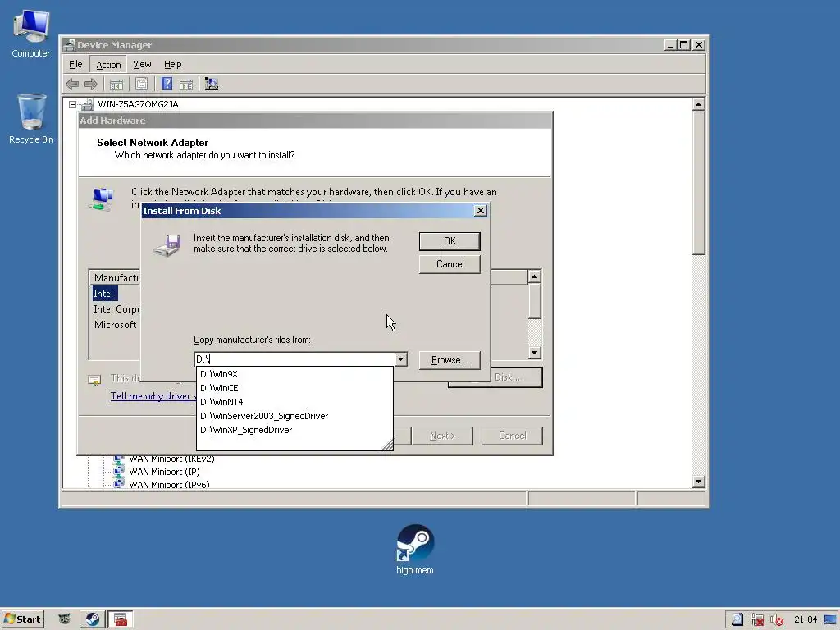Open the View menu
Image resolution: width=840 pixels, height=630 pixels.
pyautogui.click(x=142, y=64)
